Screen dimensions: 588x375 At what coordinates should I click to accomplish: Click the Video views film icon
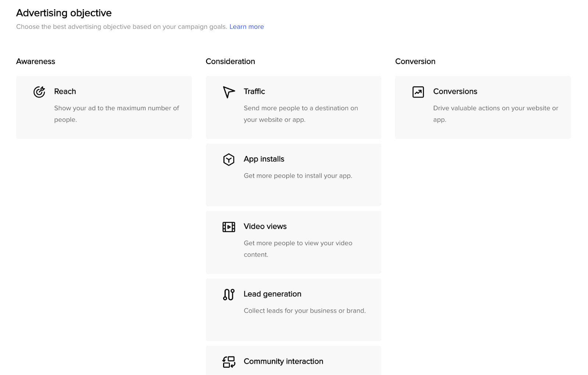(229, 227)
